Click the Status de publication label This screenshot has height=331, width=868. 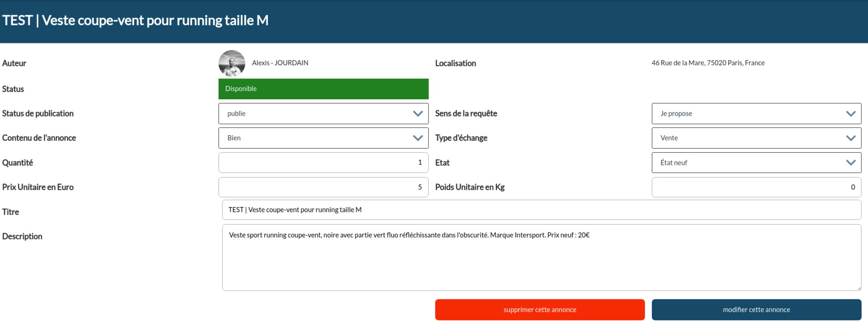click(38, 114)
